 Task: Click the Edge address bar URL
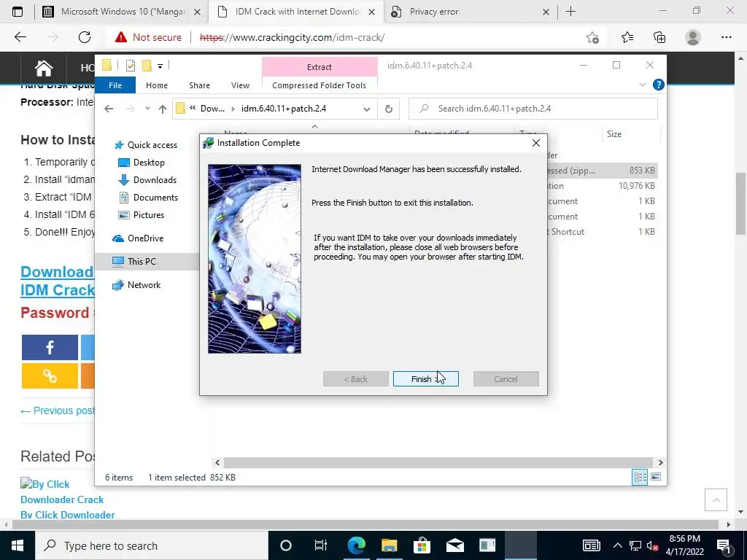tap(292, 37)
